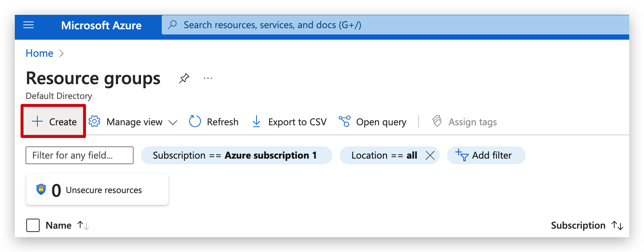The height and width of the screenshot is (252, 644).
Task: Open the more options ellipsis
Action: [x=208, y=78]
